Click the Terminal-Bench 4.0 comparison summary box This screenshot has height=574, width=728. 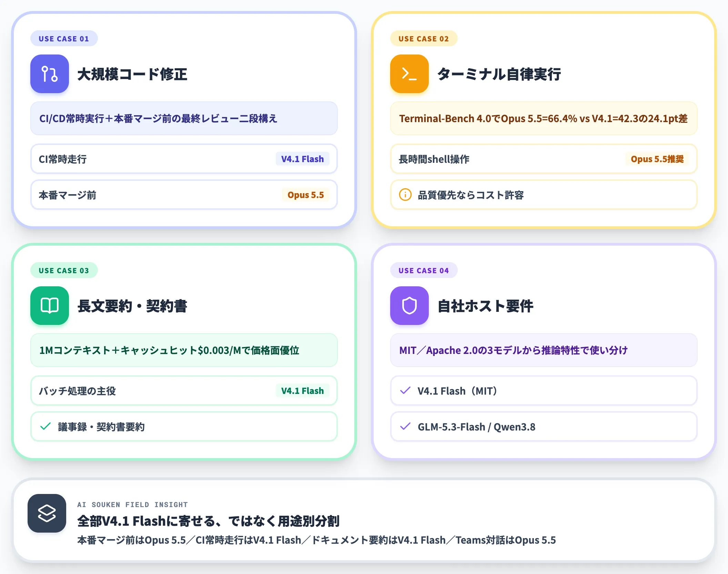[x=544, y=118]
